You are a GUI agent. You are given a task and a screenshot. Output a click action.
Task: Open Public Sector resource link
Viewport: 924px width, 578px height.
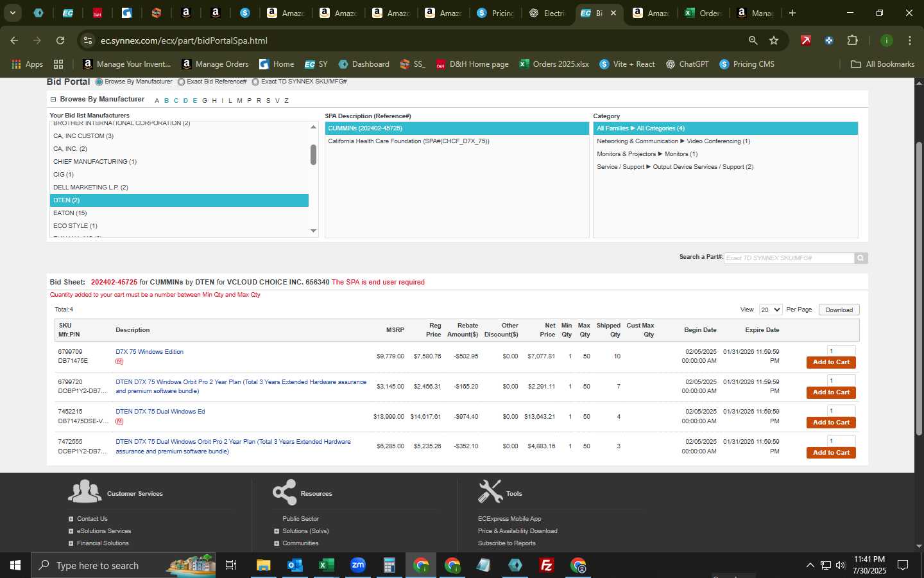point(300,519)
